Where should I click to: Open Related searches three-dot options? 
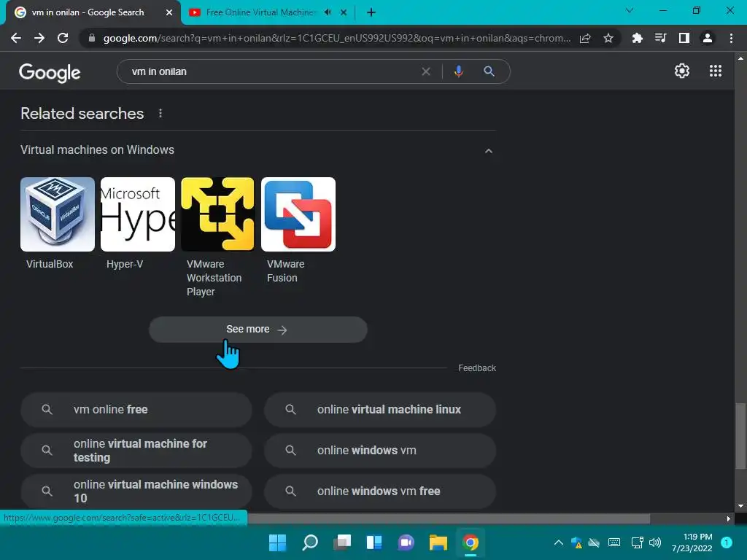[160, 113]
